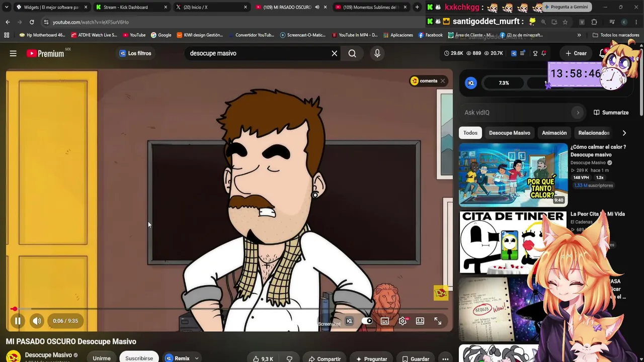Open the Chrome apps grid
Screen dimensions: 644x362
pos(7,35)
